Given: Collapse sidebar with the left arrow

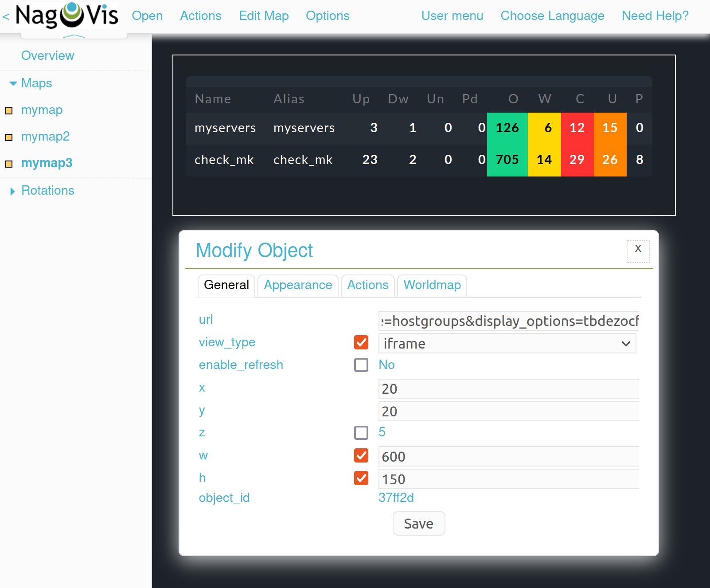Looking at the screenshot, I should tap(6, 17).
